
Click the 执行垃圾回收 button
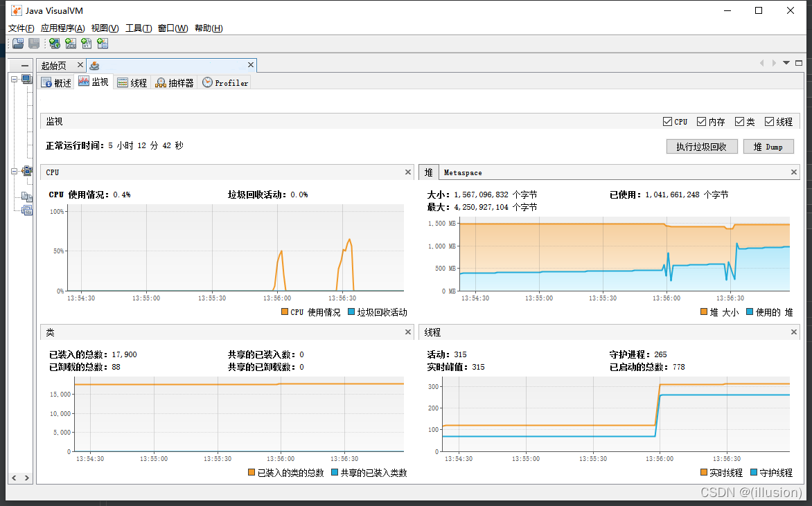(701, 147)
